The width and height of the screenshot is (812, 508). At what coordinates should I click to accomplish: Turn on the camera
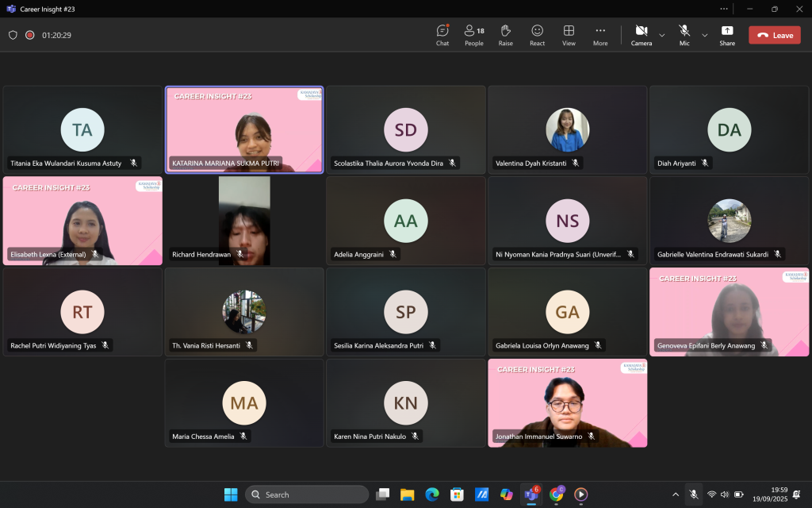(641, 35)
